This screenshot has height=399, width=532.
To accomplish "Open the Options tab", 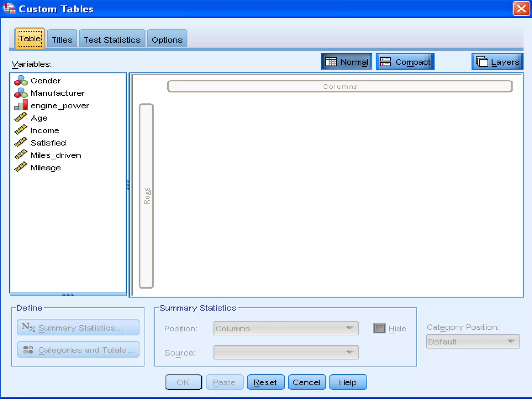I will [x=167, y=40].
